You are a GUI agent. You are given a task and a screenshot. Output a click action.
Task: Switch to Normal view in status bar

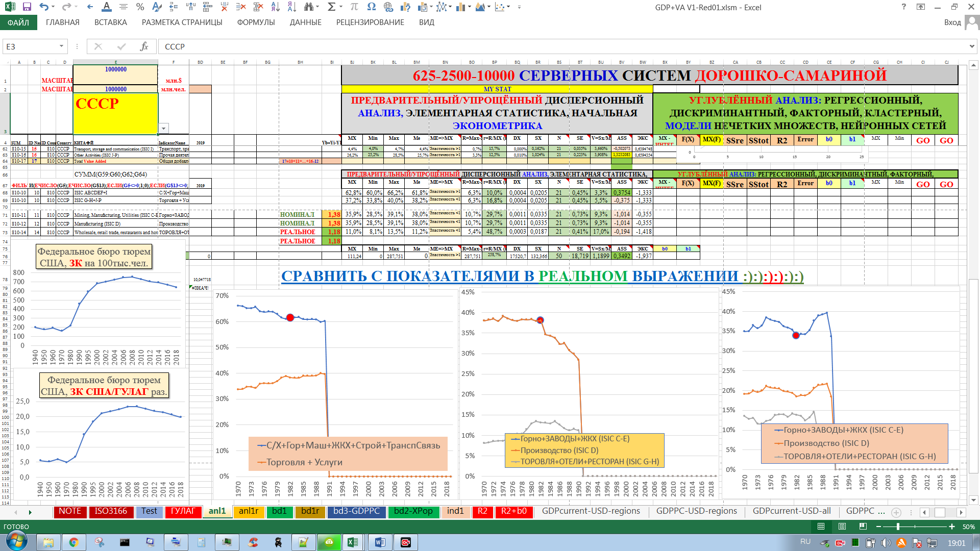tap(821, 527)
